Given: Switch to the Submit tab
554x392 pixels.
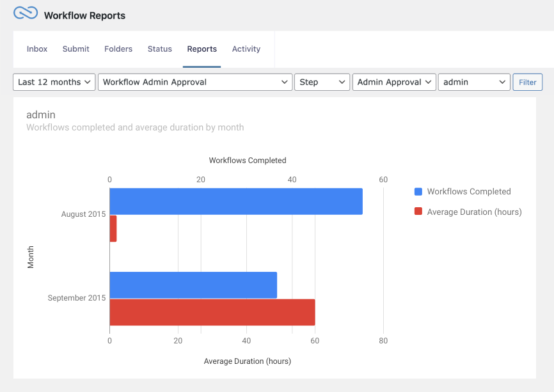Looking at the screenshot, I should [x=75, y=49].
